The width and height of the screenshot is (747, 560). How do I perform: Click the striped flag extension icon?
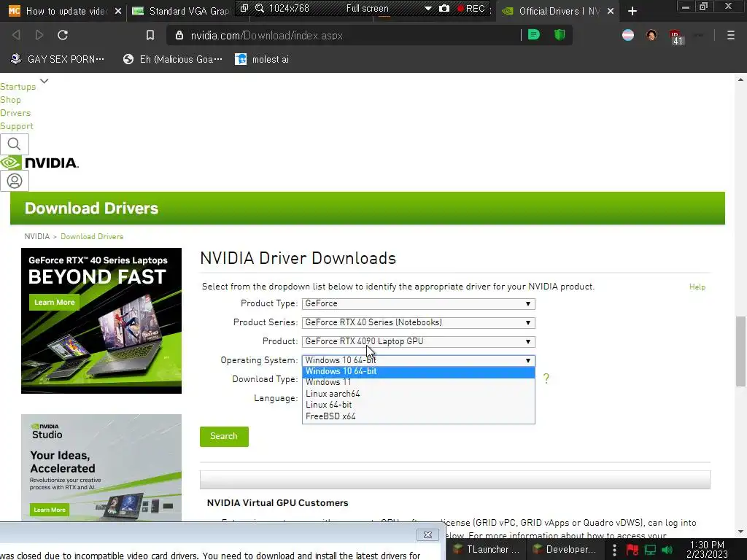628,35
